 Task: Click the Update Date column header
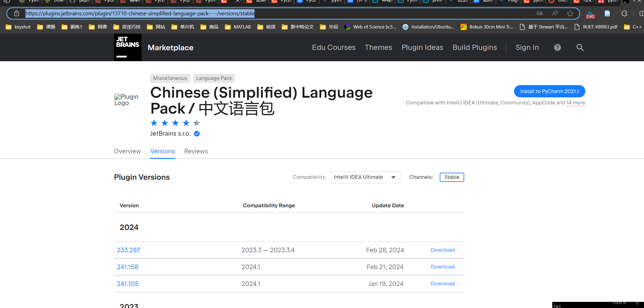pyautogui.click(x=388, y=205)
